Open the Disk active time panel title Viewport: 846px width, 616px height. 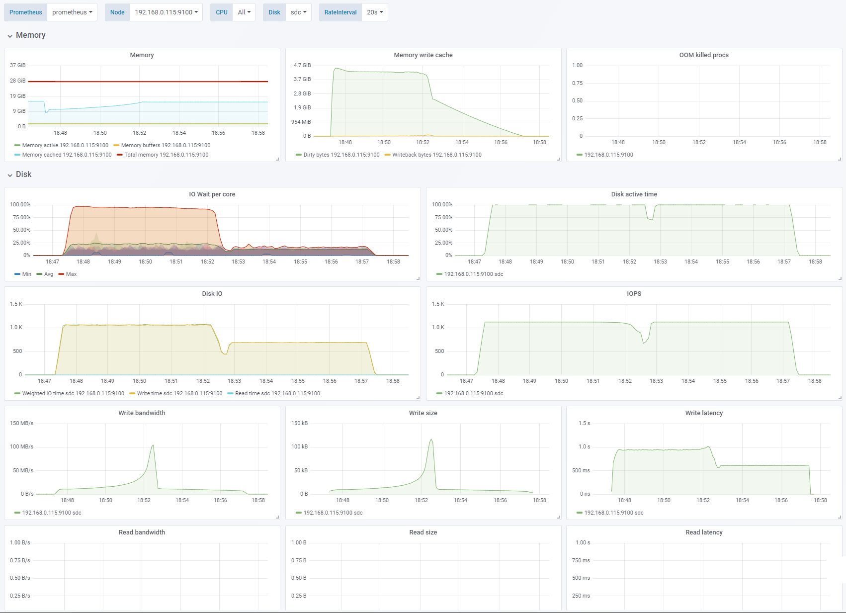click(634, 194)
